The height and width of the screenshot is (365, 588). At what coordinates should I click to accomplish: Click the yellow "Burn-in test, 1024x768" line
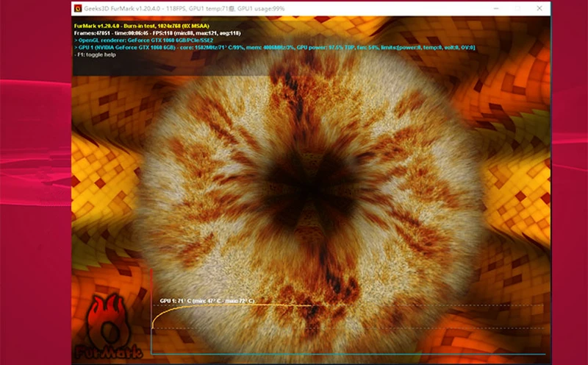pyautogui.click(x=142, y=26)
